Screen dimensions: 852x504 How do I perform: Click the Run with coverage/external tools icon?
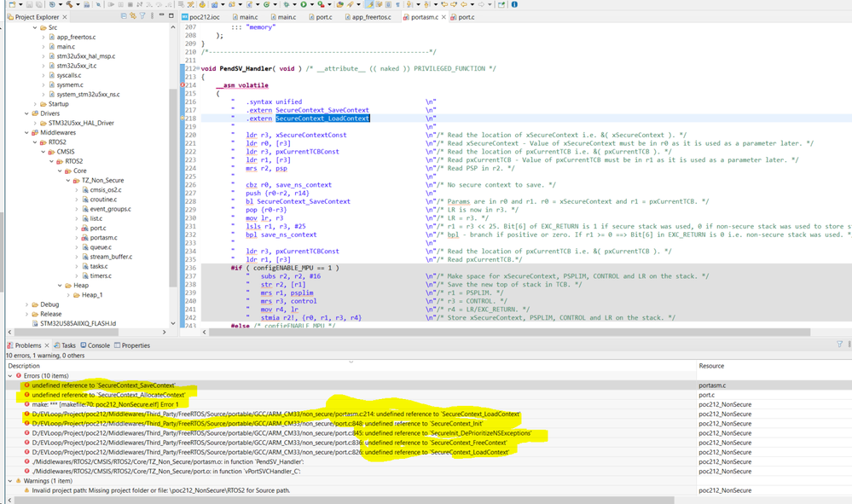coord(322,4)
